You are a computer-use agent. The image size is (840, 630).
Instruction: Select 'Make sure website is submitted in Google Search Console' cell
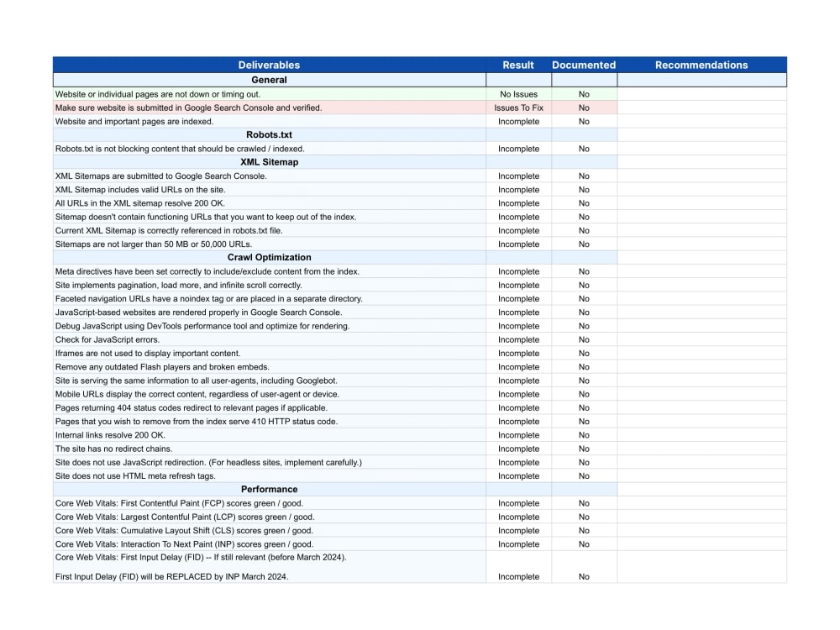point(269,108)
